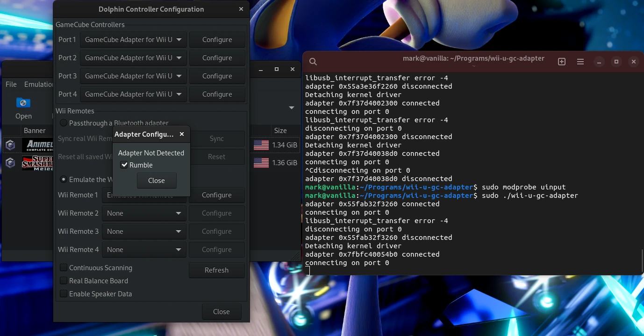Open Wii Remote 3 dropdown
Screen dimensions: 644x336
pos(144,231)
